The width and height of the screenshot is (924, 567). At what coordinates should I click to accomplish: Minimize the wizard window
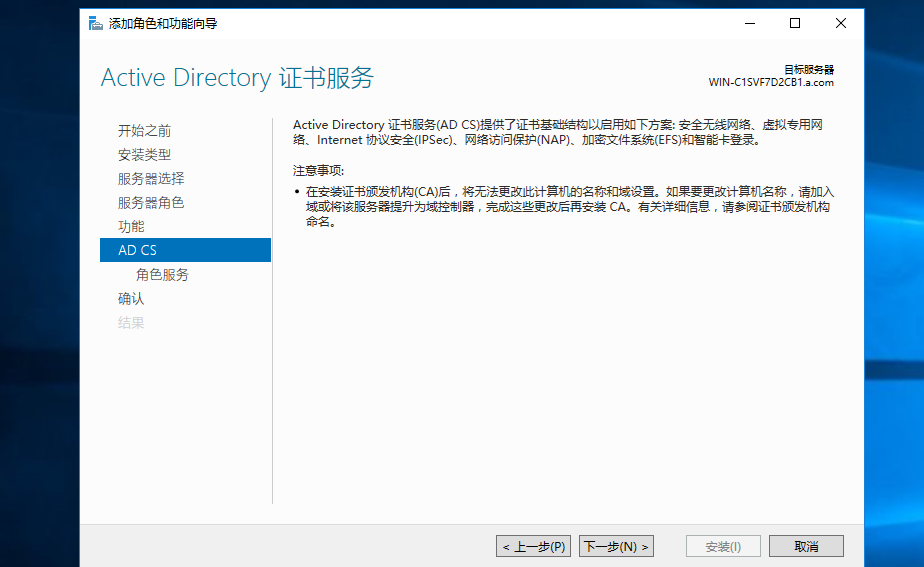point(750,24)
